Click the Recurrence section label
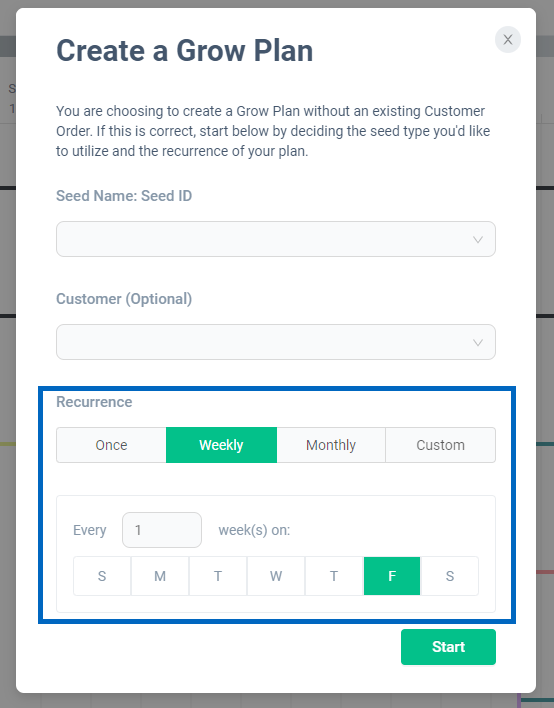Viewport: 554px width, 708px height. (94, 402)
